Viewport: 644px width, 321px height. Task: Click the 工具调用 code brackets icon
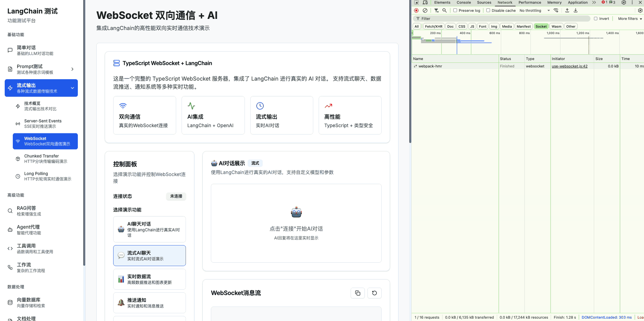(x=10, y=249)
